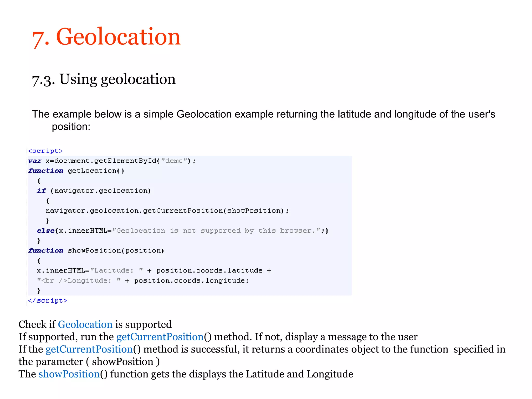The image size is (532, 399).
Task: Click 'function showPosition(position)' code line
Action: 96,251
